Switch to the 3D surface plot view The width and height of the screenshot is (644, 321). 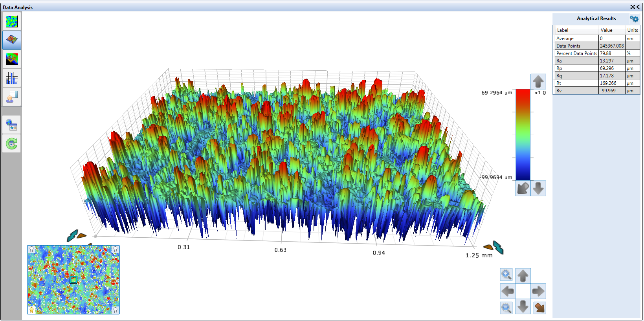[x=12, y=40]
